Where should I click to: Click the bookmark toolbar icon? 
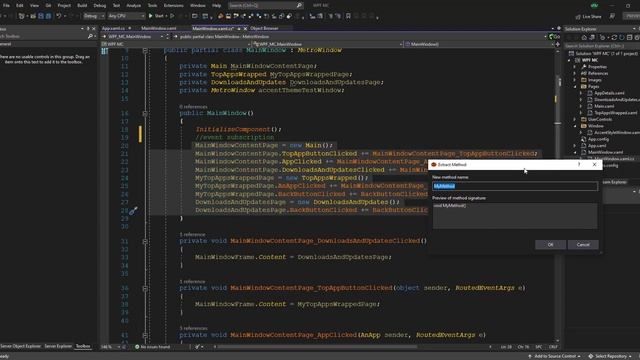(348, 16)
